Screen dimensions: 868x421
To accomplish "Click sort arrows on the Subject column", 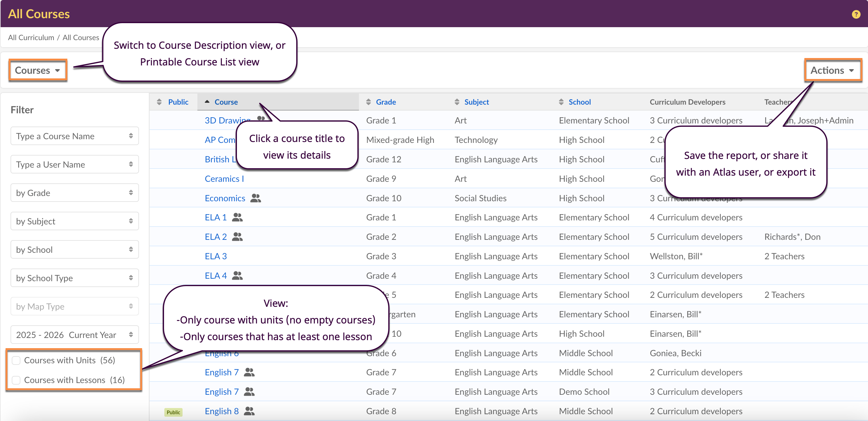I will coord(457,102).
